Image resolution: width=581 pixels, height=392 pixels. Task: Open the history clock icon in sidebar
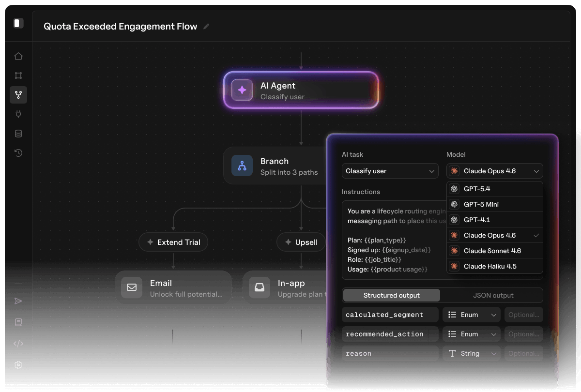18,153
